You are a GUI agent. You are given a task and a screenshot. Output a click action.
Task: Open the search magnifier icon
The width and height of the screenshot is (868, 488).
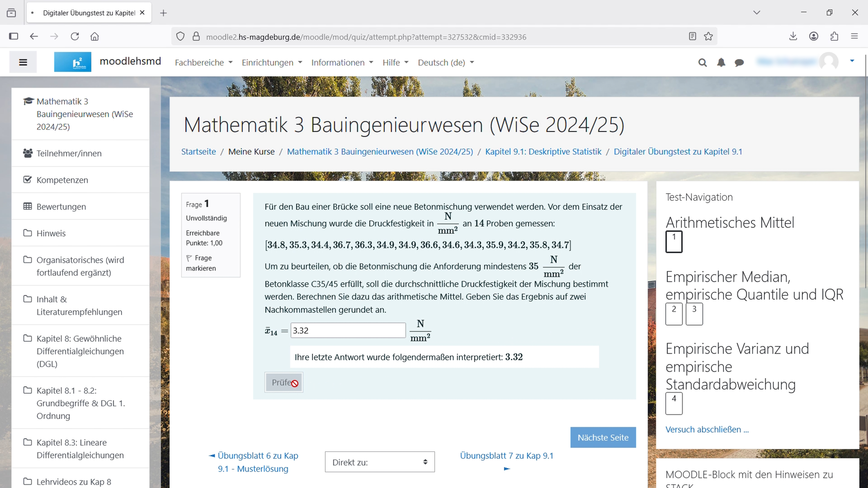pyautogui.click(x=702, y=62)
